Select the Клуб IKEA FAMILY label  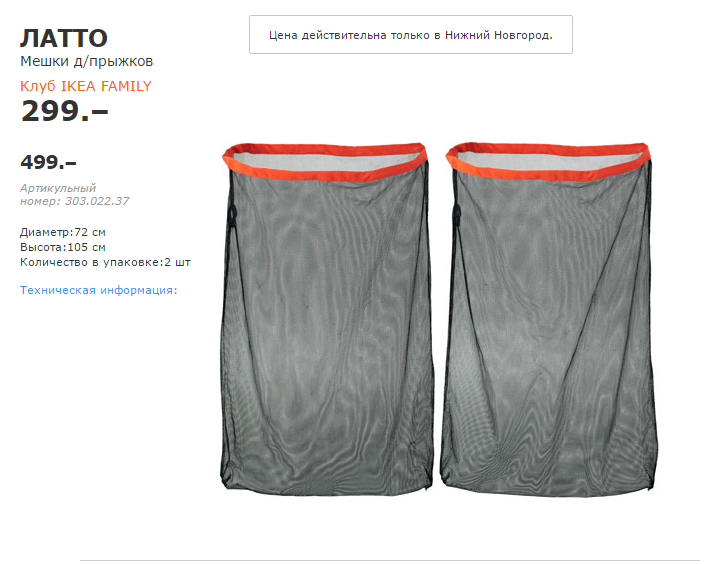[x=86, y=86]
